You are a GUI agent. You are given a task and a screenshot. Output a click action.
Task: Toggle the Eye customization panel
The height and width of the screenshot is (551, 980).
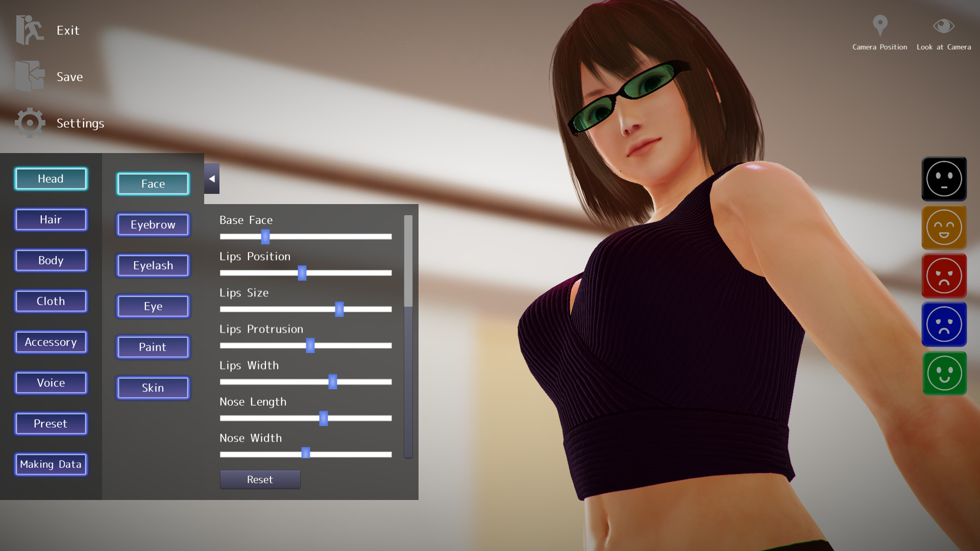[153, 306]
